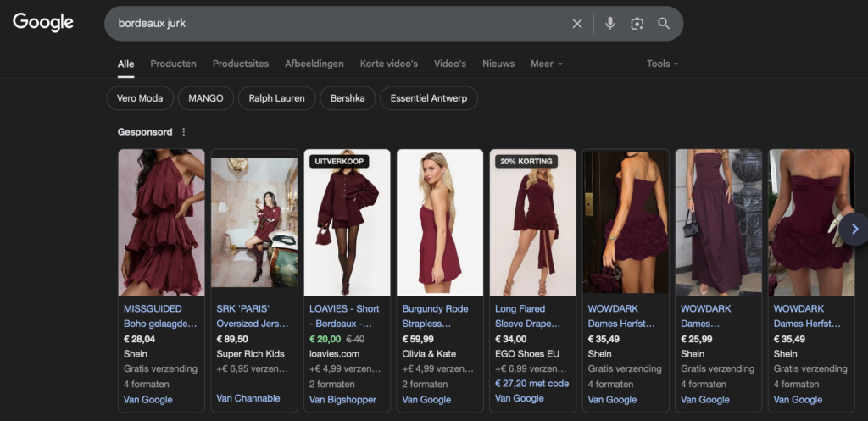Click the 20% KORTING badge
The width and height of the screenshot is (868, 421).
526,162
